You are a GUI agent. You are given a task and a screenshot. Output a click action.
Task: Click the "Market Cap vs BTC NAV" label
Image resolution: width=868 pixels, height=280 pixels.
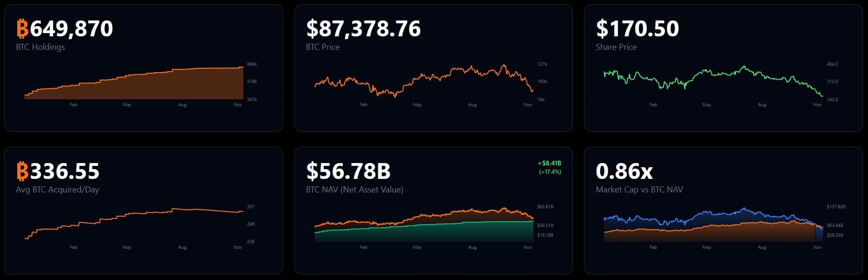tap(639, 190)
